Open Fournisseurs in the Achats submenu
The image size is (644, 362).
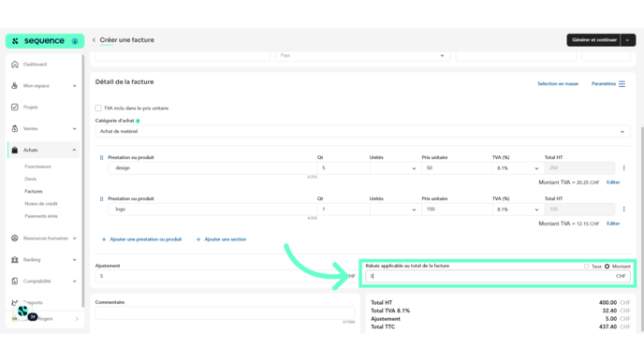pyautogui.click(x=37, y=167)
